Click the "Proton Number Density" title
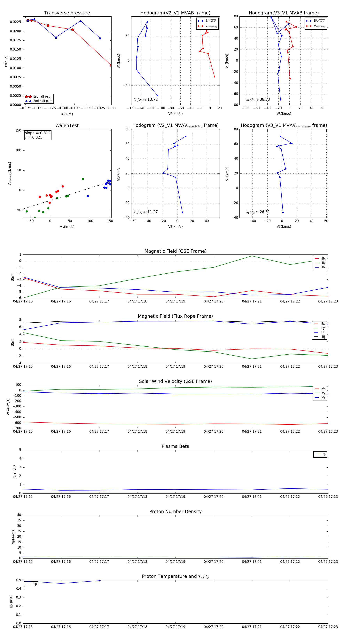Image resolution: width=351 pixels, height=644 pixels. click(175, 511)
